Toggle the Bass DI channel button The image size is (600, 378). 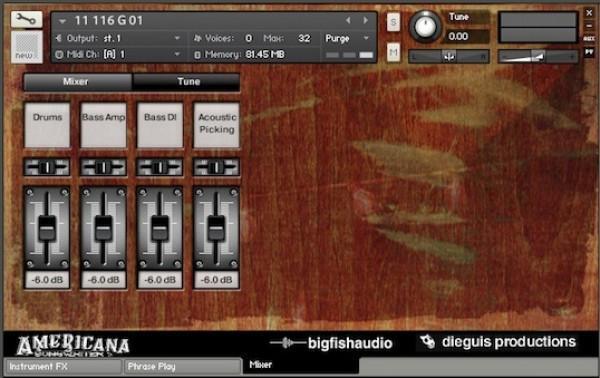(x=160, y=125)
